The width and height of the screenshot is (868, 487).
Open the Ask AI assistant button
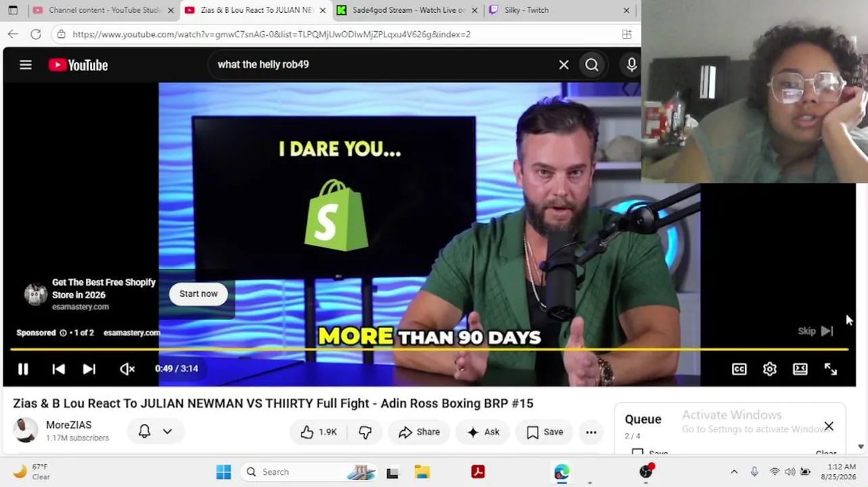483,432
